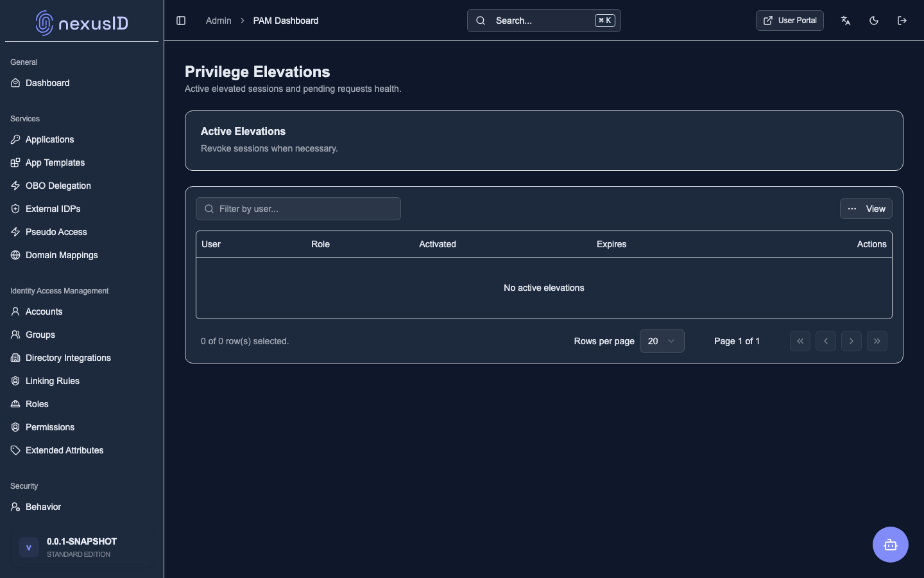Open the Dashboard menu item

pos(81,83)
